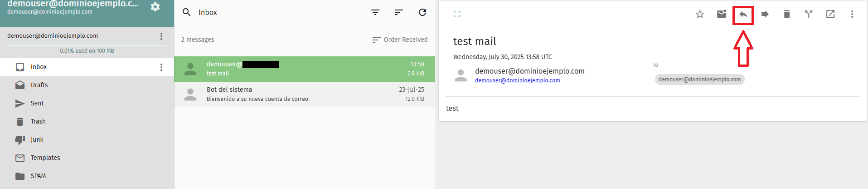
Task: Expand the message to full screen
Action: pos(457,14)
